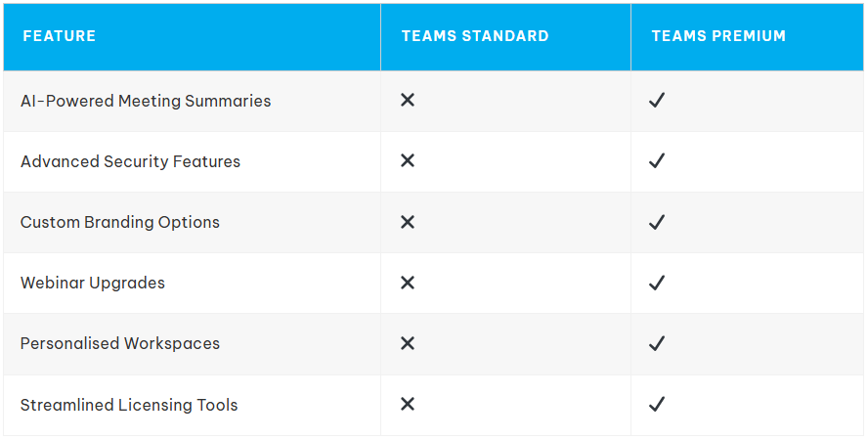
Task: Click the X icon for AI-Powered Meeting Summaries
Action: [x=408, y=101]
